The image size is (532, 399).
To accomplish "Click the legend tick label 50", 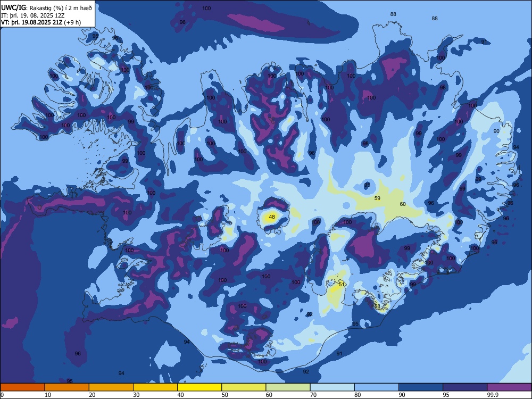I will pyautogui.click(x=225, y=395).
